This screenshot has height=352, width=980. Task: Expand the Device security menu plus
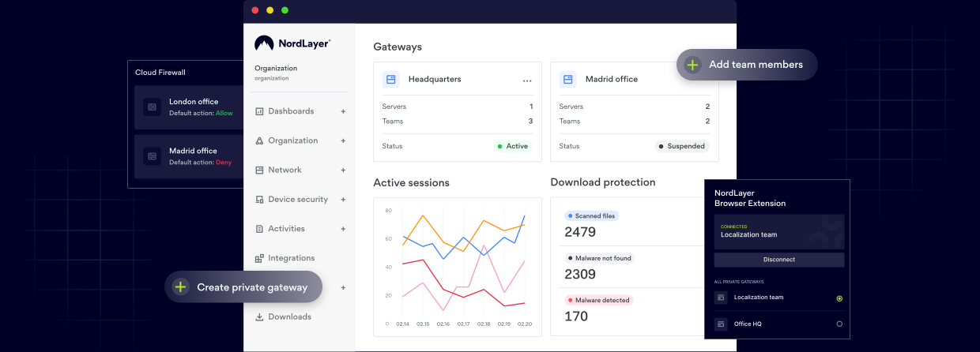point(343,200)
